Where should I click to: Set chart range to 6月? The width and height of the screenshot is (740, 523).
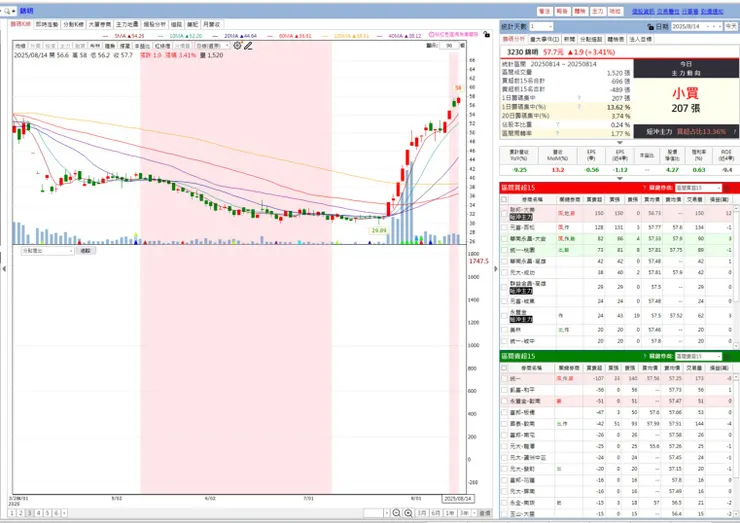click(x=436, y=513)
